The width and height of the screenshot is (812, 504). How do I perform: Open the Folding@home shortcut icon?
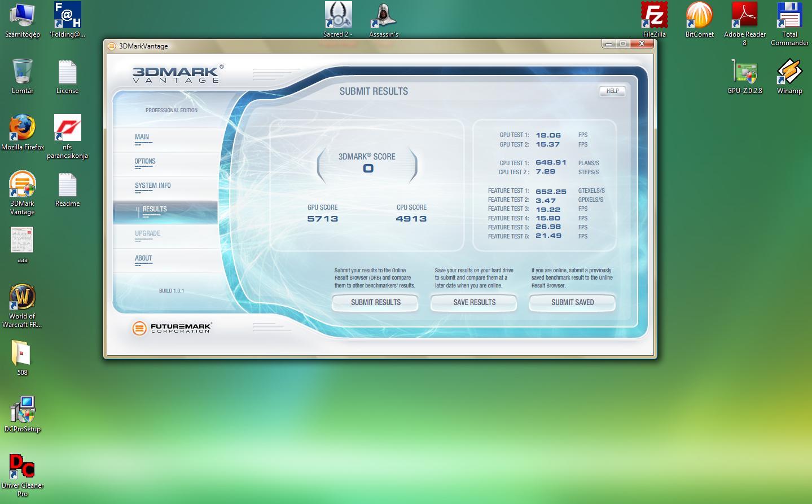68,15
